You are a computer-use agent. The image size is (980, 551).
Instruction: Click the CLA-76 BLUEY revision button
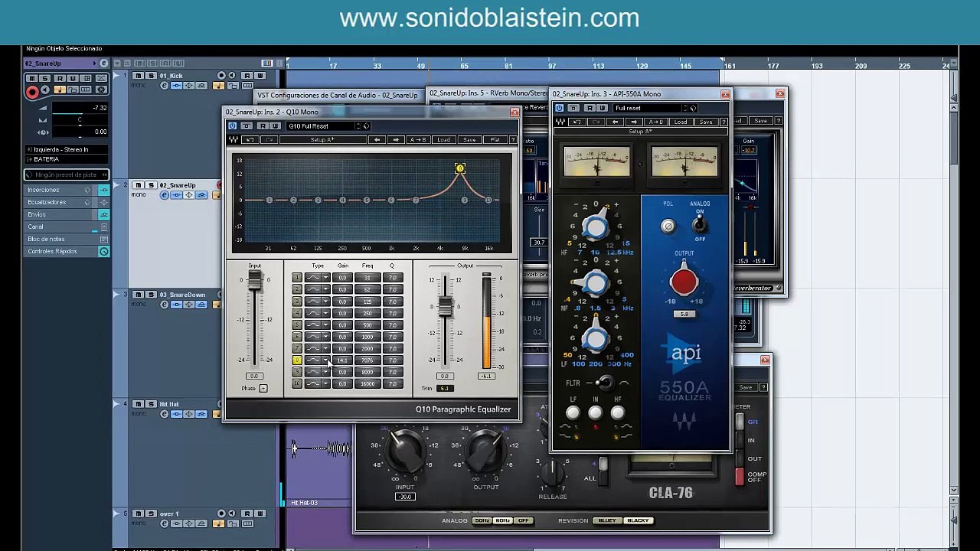coord(607,520)
